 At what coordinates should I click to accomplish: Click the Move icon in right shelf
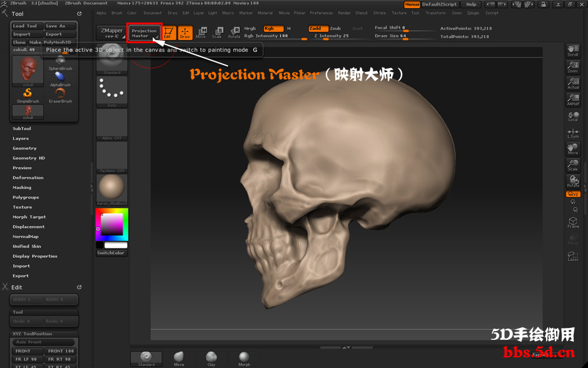coord(573,149)
